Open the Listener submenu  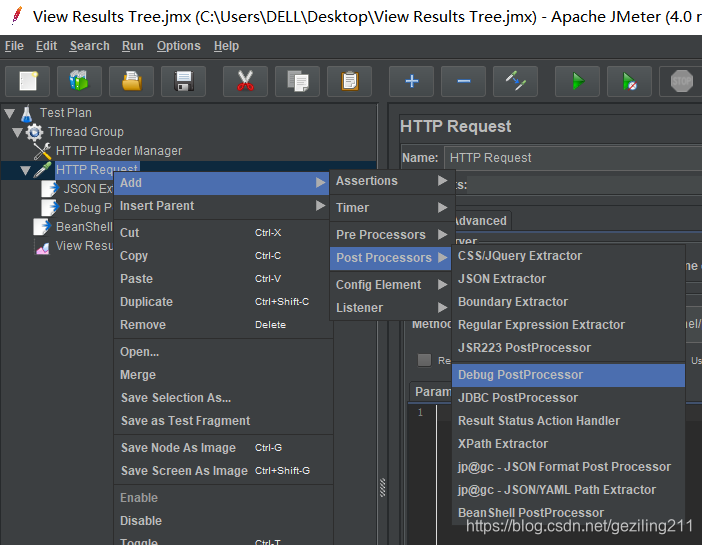click(x=391, y=308)
